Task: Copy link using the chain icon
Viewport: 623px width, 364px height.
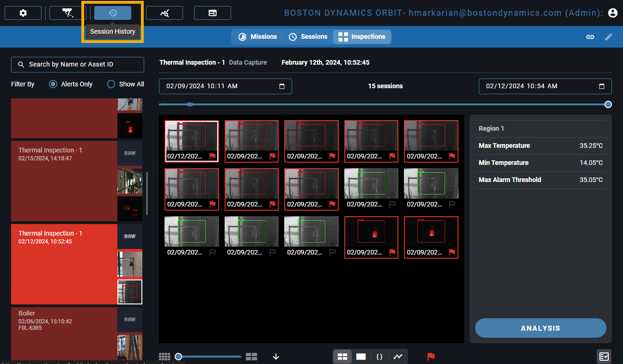Action: coord(590,37)
